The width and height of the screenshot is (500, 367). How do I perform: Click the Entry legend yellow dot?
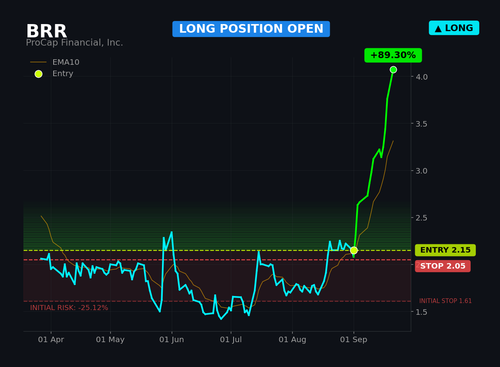point(39,74)
